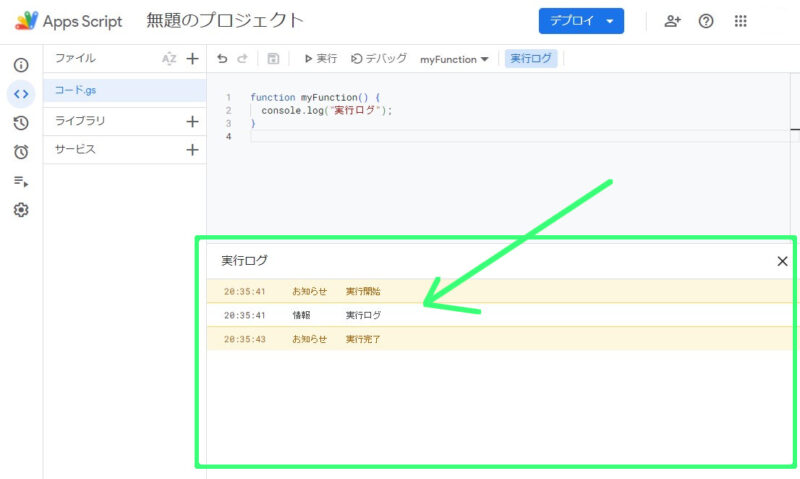
Task: Open the Executions list icon in sidebar
Action: click(x=21, y=181)
